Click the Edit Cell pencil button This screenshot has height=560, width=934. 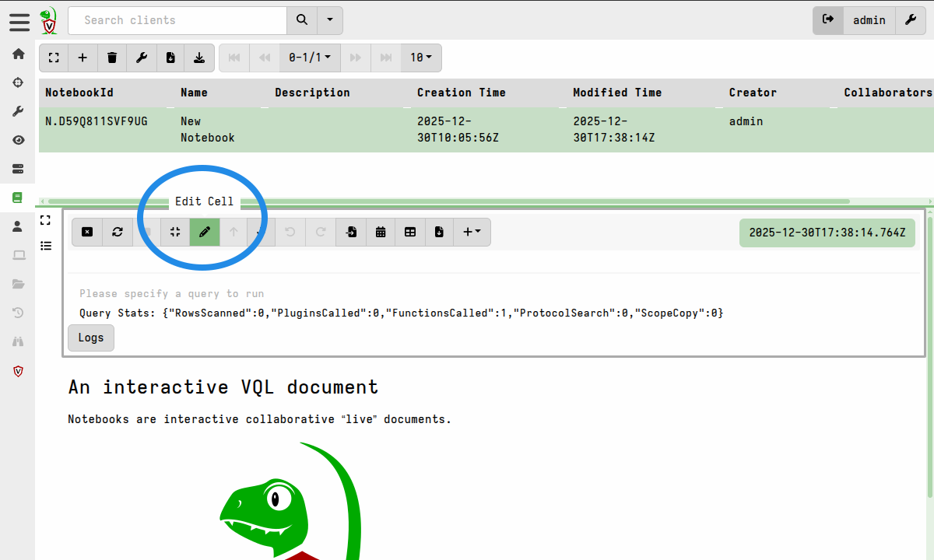click(205, 232)
